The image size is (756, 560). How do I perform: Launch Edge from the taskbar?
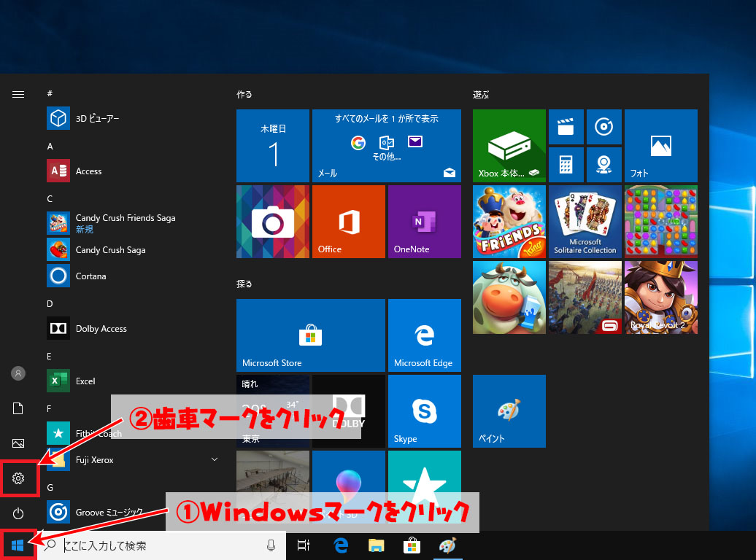[x=341, y=545]
